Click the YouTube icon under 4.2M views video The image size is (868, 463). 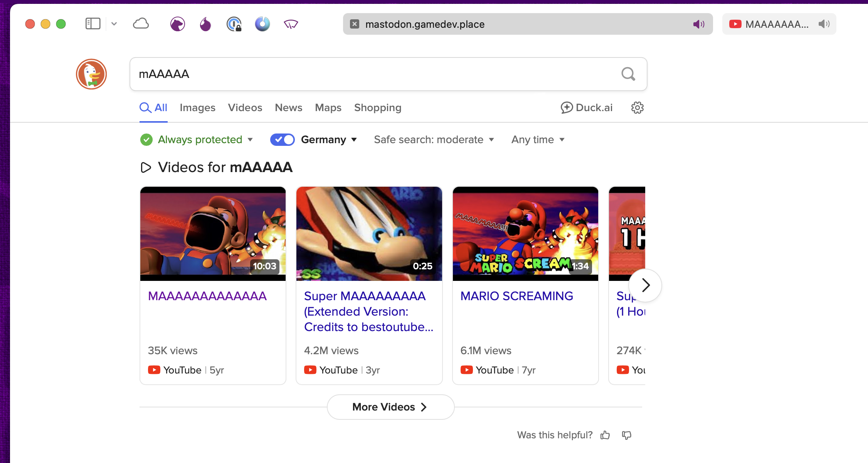[x=310, y=370]
